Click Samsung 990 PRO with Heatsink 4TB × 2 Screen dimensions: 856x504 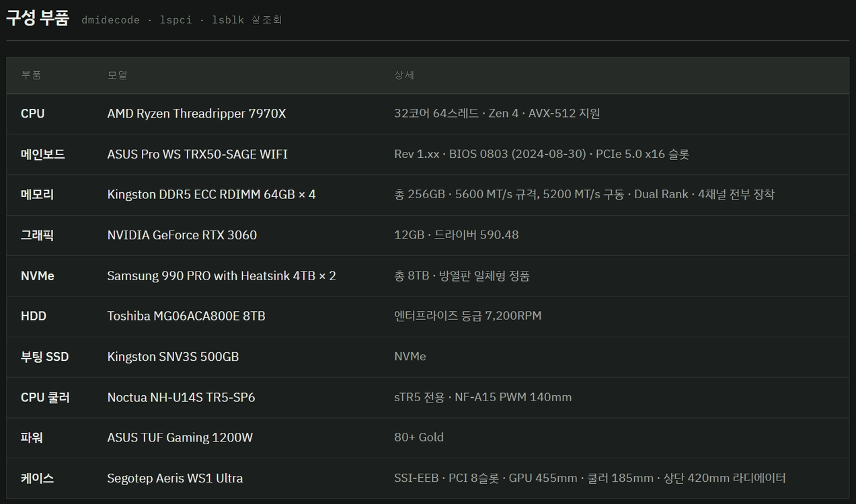tap(221, 276)
